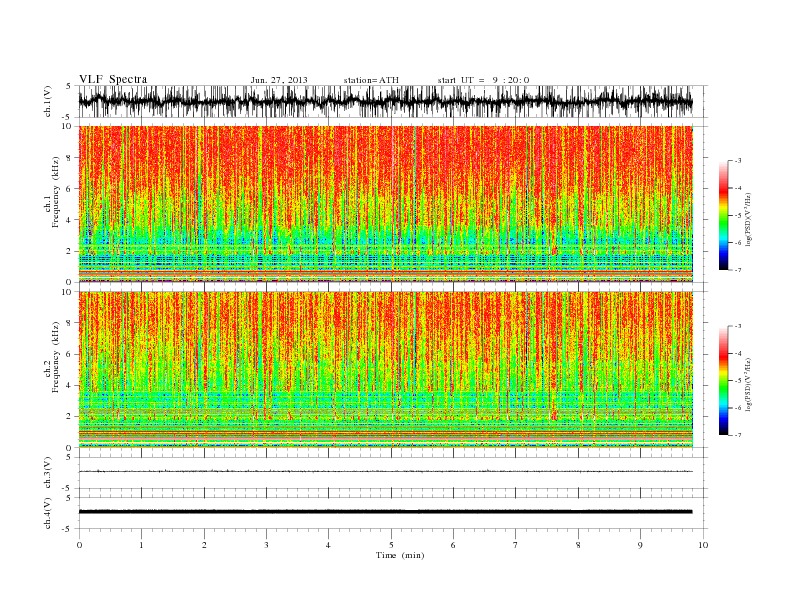This screenshot has width=792, height=612.
Task: Click time axis tick label 9
Action: click(640, 545)
